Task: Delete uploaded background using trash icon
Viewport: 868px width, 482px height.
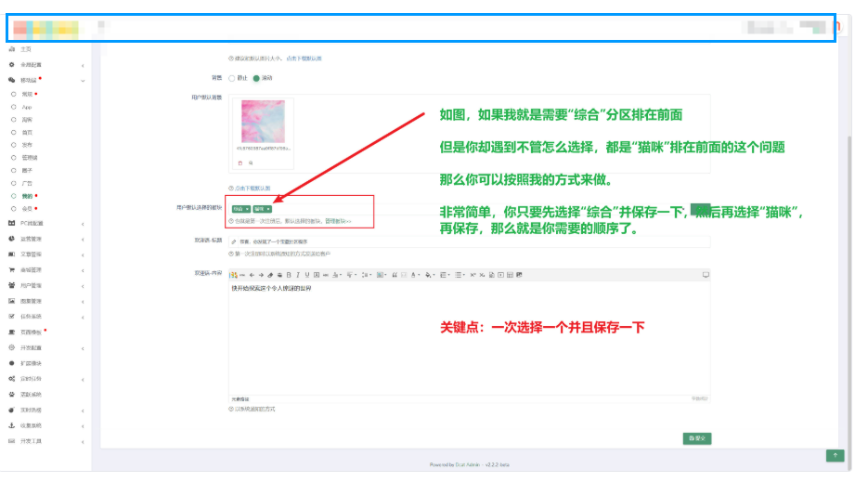Action: click(x=240, y=163)
